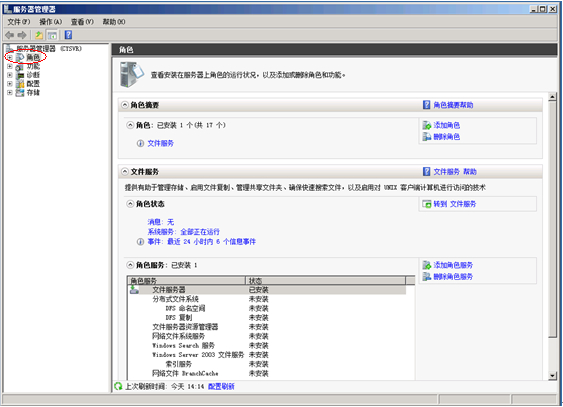This screenshot has width=563, height=407.
Task: Open the 文件服务 link under roles
Action: [160, 144]
